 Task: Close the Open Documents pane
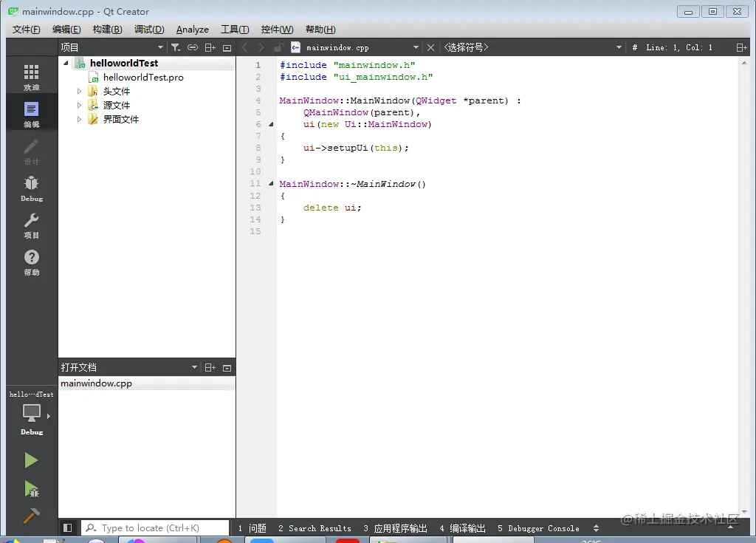tap(227, 368)
